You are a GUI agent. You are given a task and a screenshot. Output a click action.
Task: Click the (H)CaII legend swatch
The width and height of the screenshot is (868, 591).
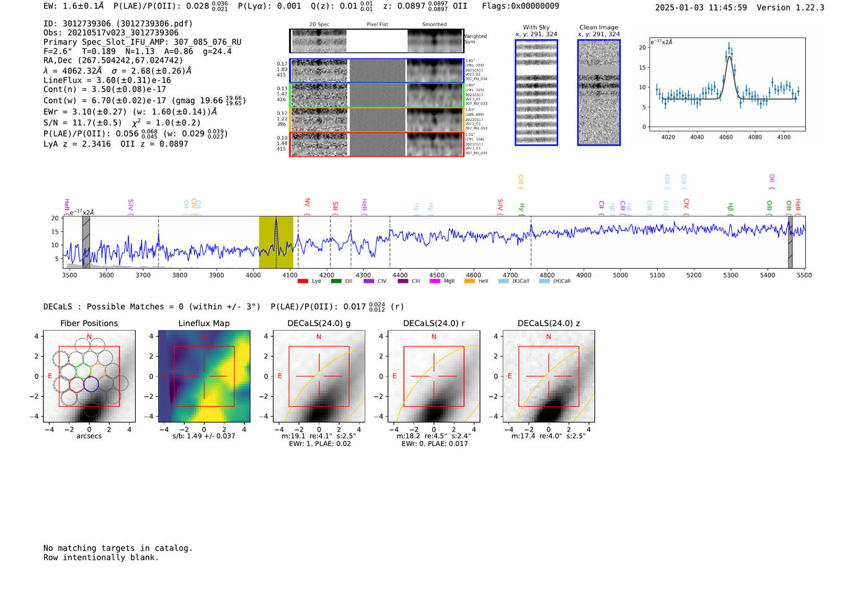[544, 281]
